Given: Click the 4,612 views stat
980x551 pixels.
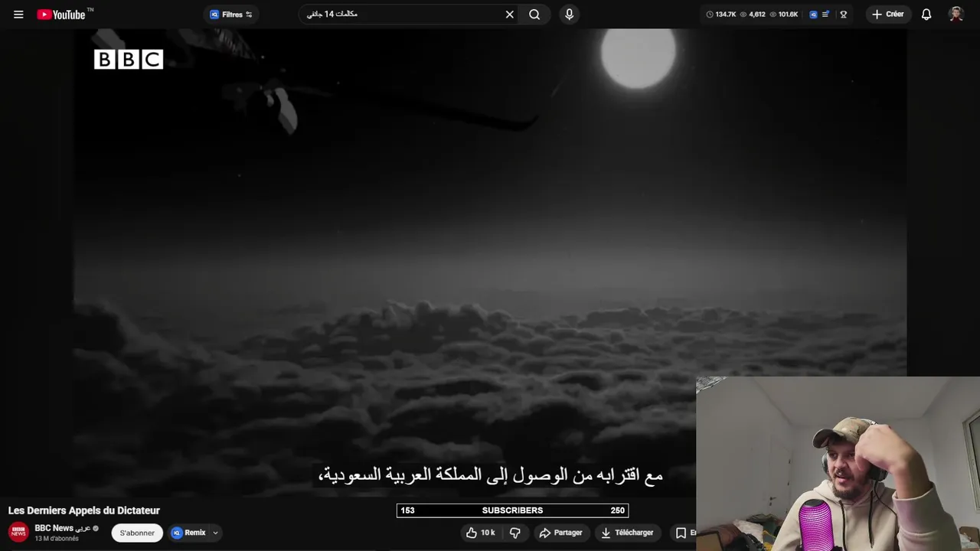Looking at the screenshot, I should [x=753, y=15].
